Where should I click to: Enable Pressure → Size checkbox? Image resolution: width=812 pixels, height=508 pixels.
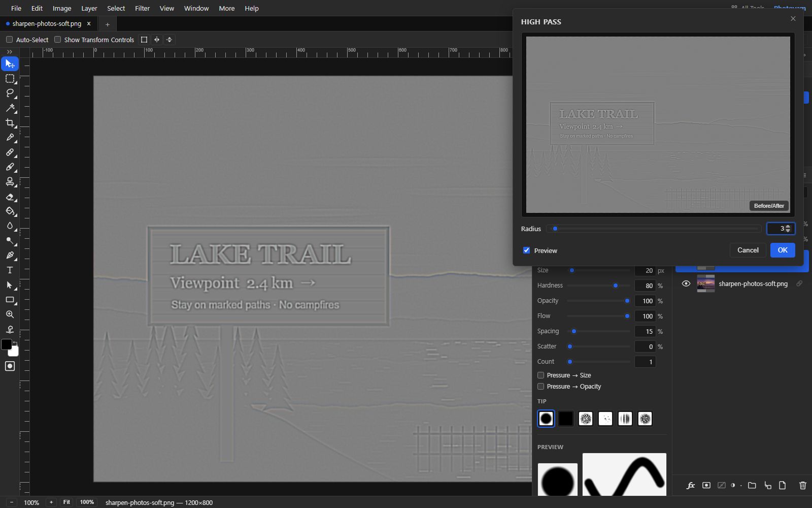tap(540, 375)
